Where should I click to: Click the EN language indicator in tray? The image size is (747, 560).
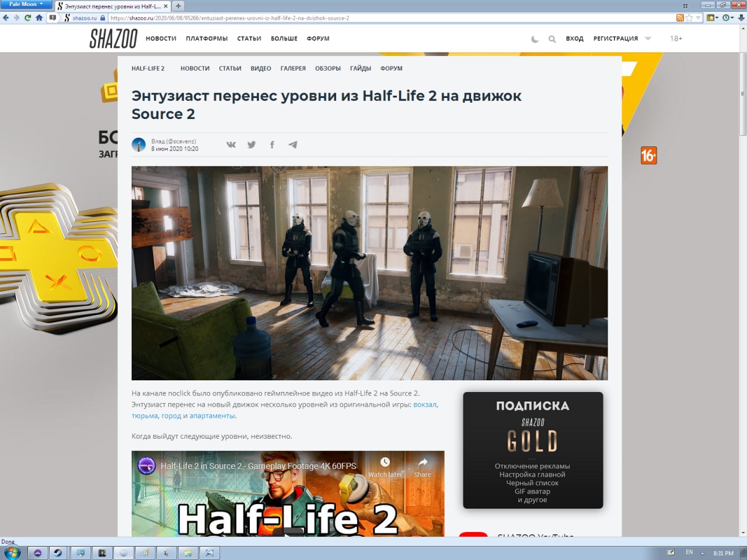click(689, 552)
